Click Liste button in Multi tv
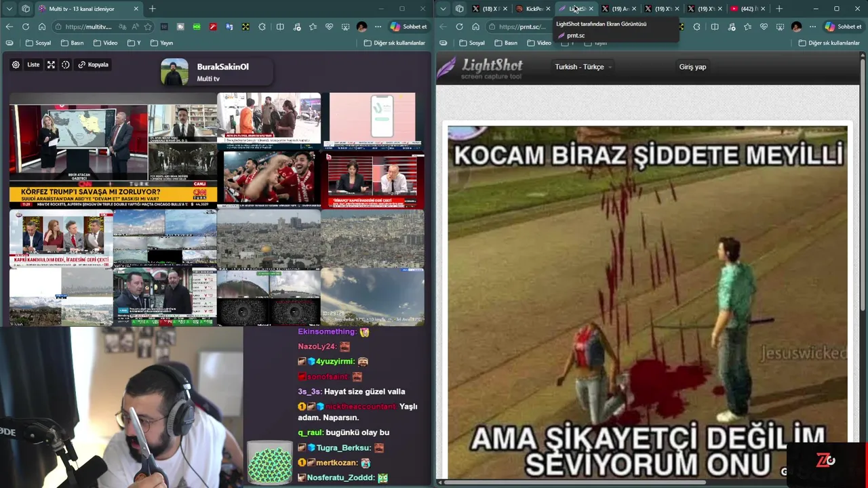Screen dimensions: 868x488 [x=33, y=65]
